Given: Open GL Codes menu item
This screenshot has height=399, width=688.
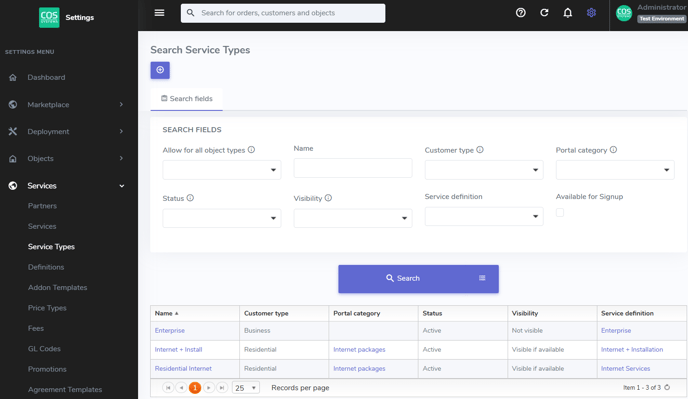Looking at the screenshot, I should pyautogui.click(x=44, y=349).
